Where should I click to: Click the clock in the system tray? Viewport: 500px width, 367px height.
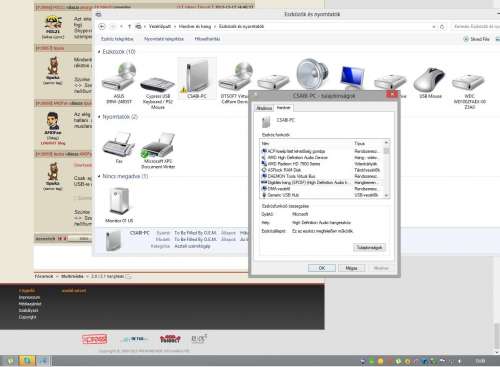click(x=480, y=361)
